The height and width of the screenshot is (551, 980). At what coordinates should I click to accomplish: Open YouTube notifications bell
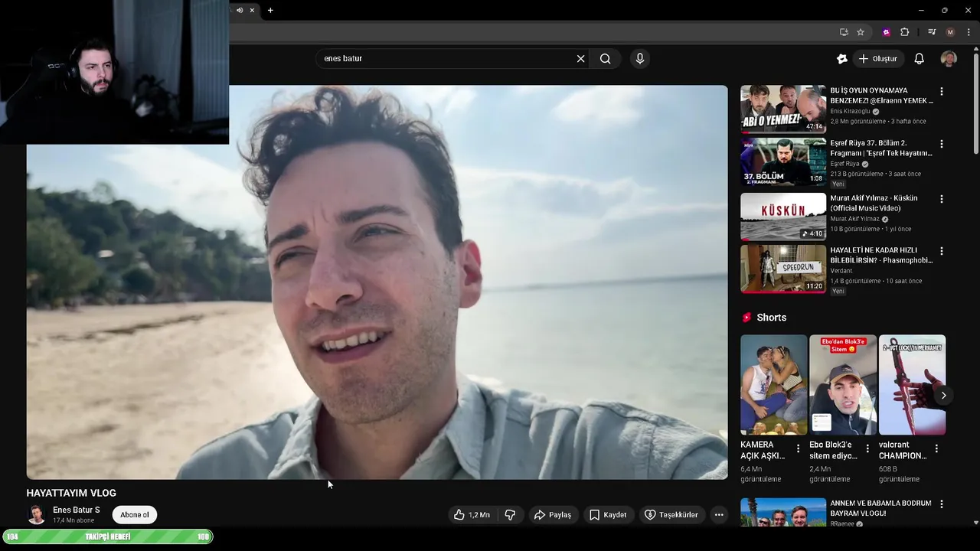coord(920,59)
